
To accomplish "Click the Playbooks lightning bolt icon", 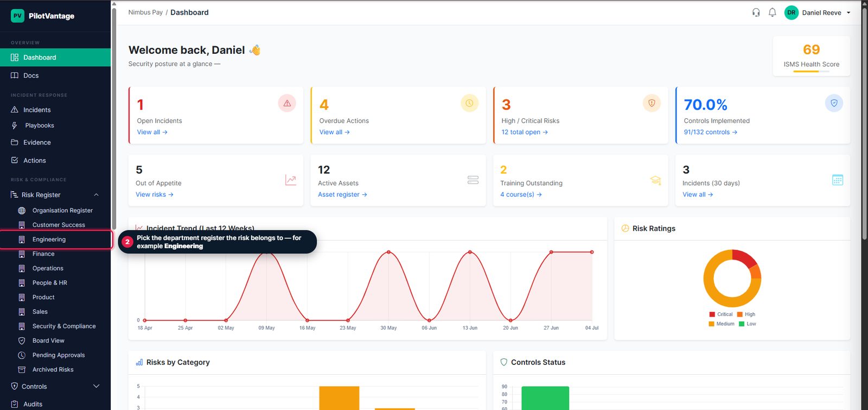I will coord(15,125).
